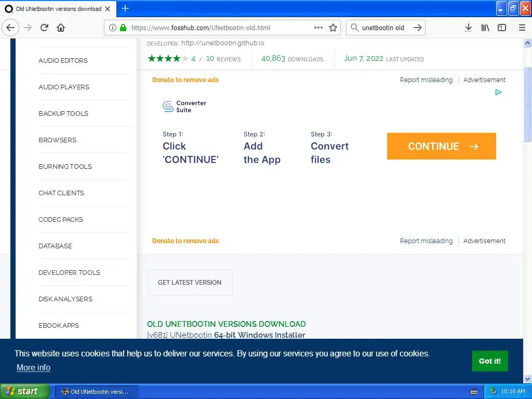Open Audio Editors category

[x=63, y=60]
